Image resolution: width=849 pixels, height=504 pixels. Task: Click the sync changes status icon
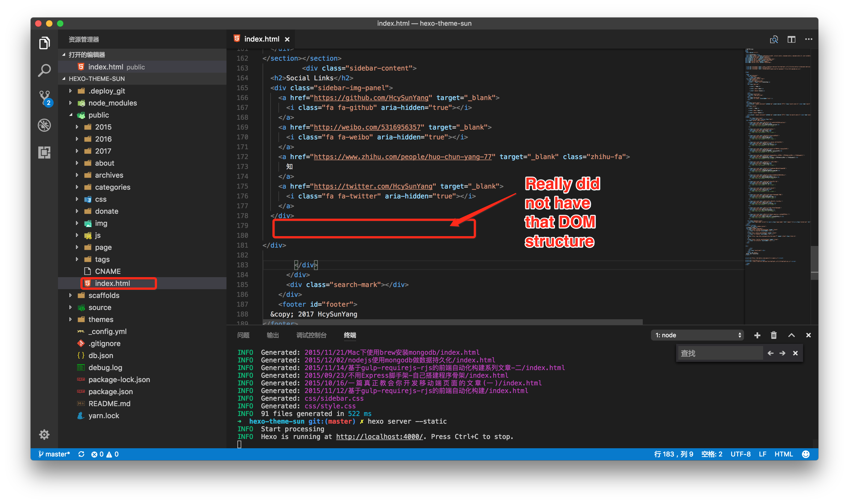click(81, 454)
